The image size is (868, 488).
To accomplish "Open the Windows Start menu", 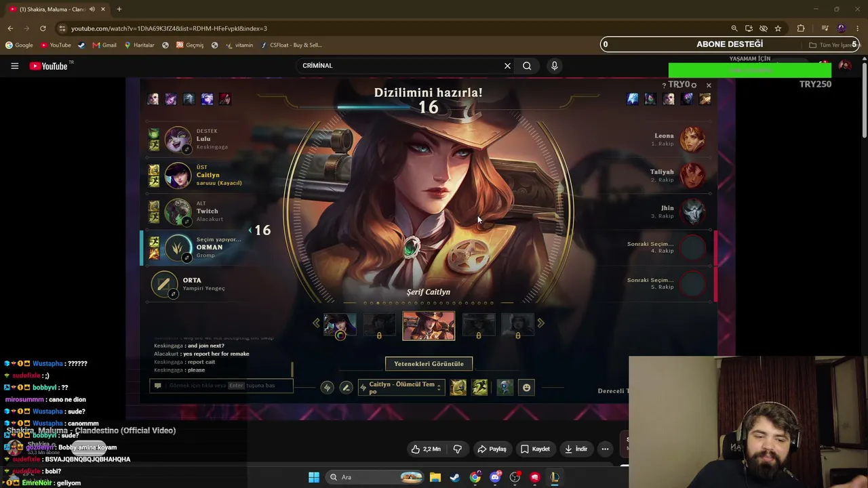I will pos(313,477).
